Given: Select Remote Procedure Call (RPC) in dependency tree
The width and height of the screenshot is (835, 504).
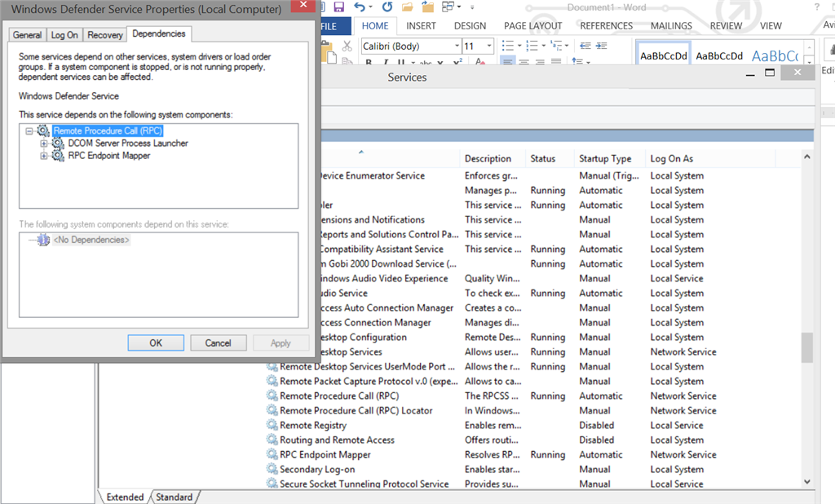Looking at the screenshot, I should 108,130.
